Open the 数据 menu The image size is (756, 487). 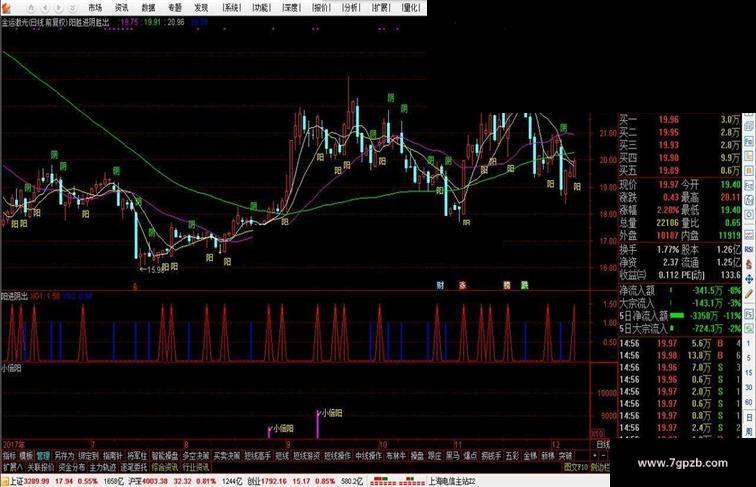pos(148,8)
